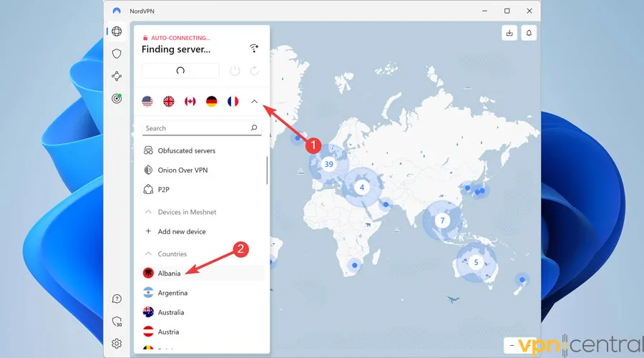
Task: Open the notifications bell icon
Action: click(x=529, y=33)
